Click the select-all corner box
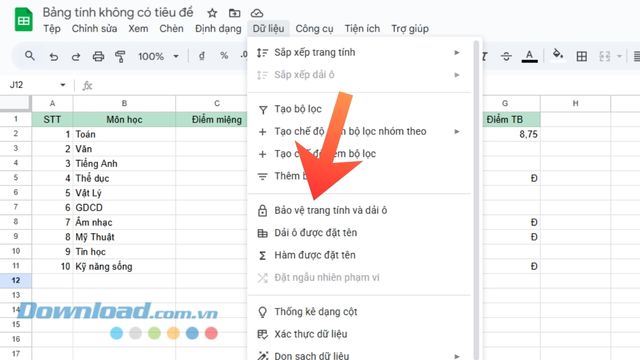This screenshot has height=360, width=640. [x=16, y=104]
